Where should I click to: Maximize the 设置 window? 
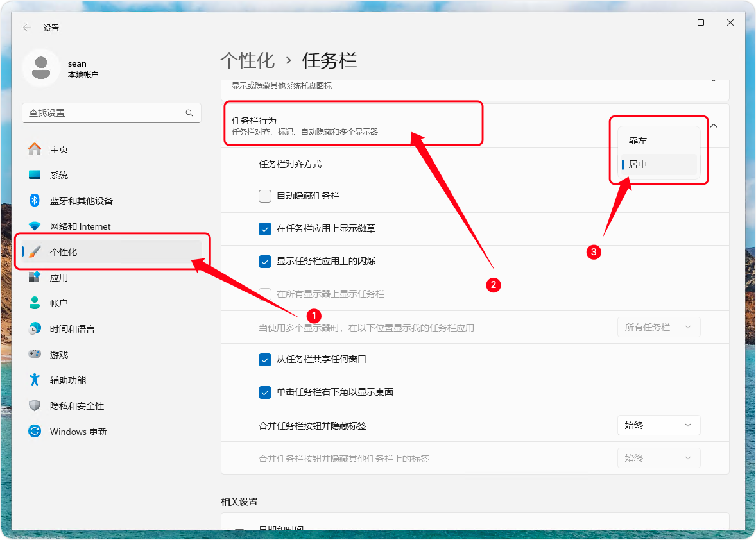click(x=701, y=22)
